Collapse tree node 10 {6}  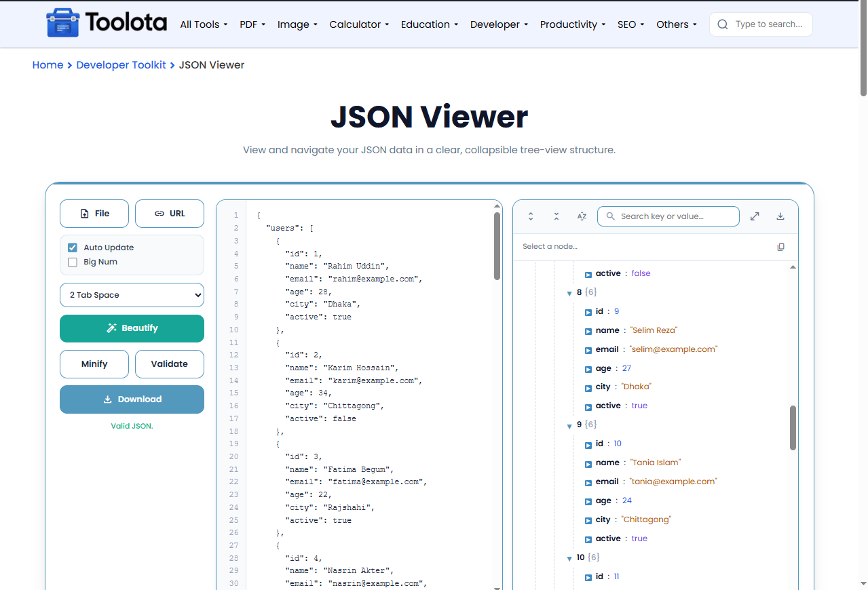click(569, 558)
